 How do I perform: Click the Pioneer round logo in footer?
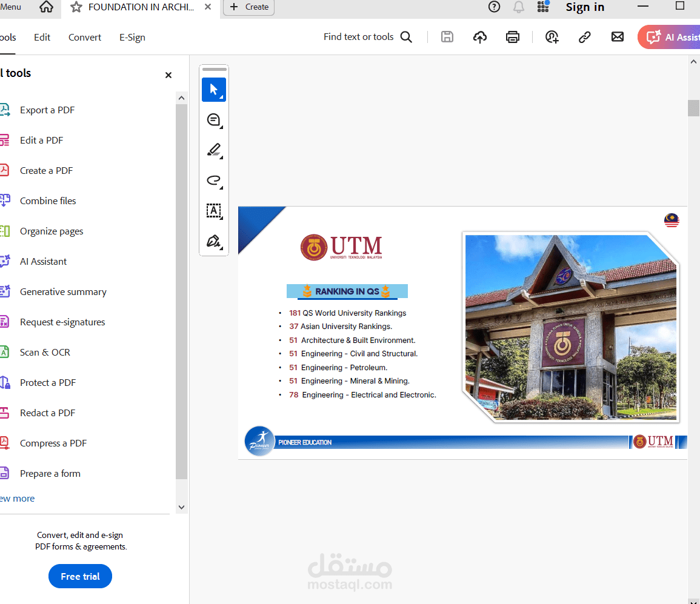[x=259, y=441]
